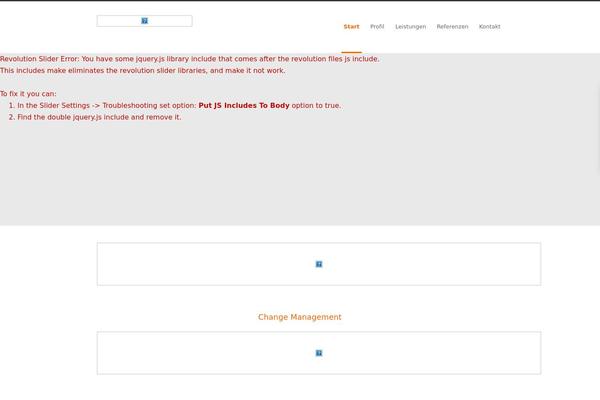Open the Leistungen menu item

click(410, 26)
